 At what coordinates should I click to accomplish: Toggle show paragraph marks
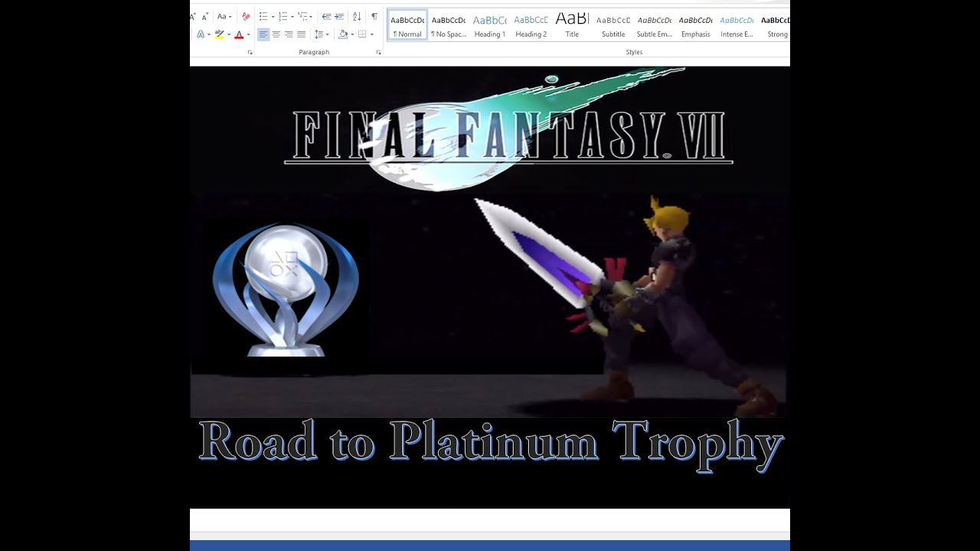point(374,16)
